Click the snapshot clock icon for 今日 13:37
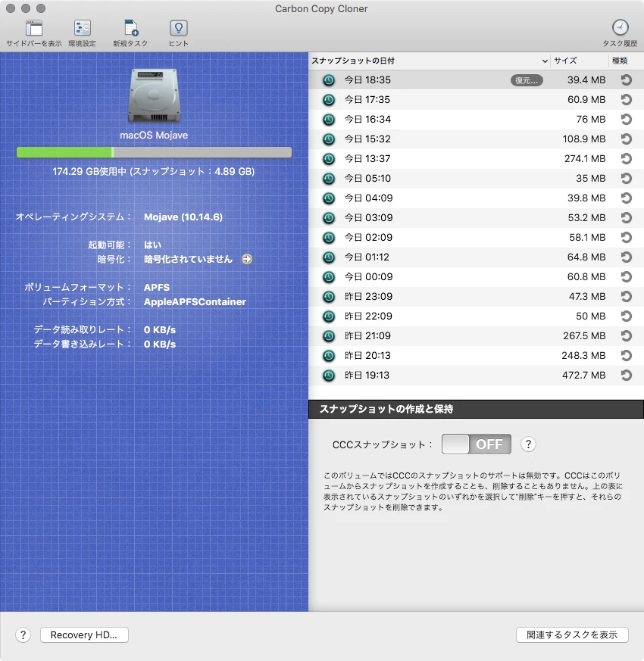Image resolution: width=644 pixels, height=661 pixels. [x=329, y=159]
